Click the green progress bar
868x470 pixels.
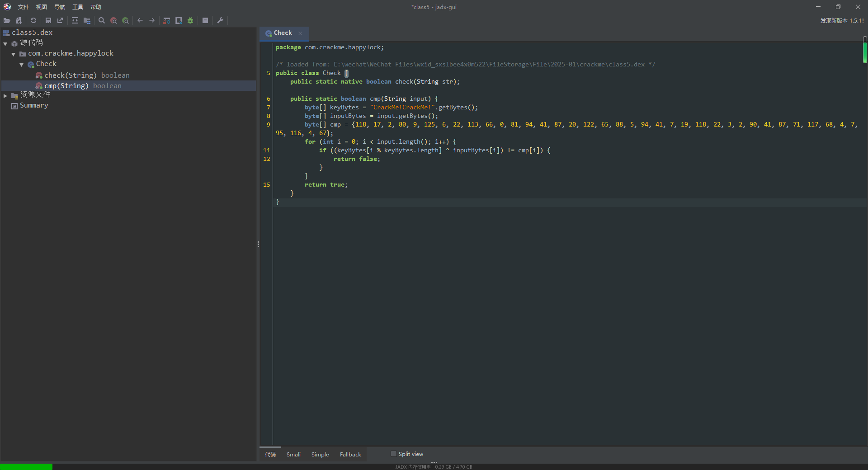[26, 467]
